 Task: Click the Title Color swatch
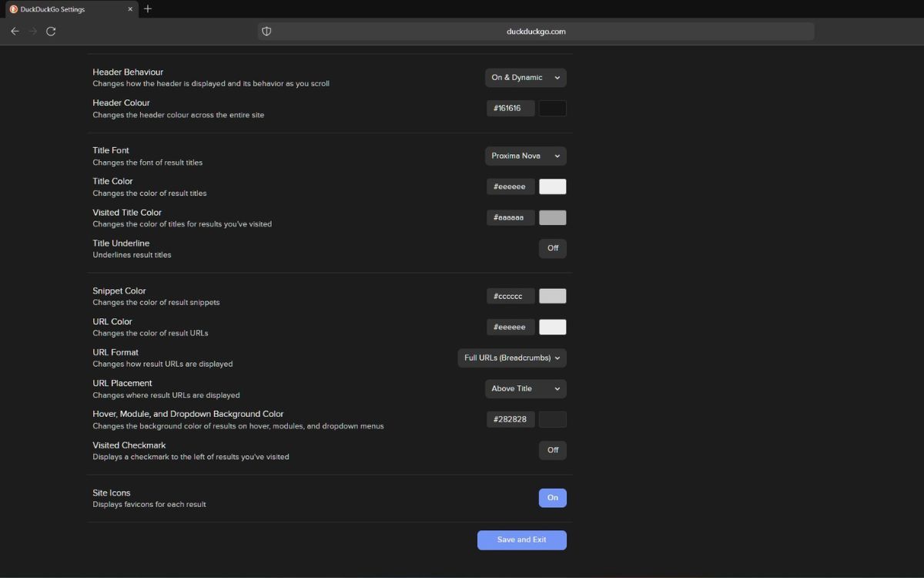pyautogui.click(x=552, y=187)
